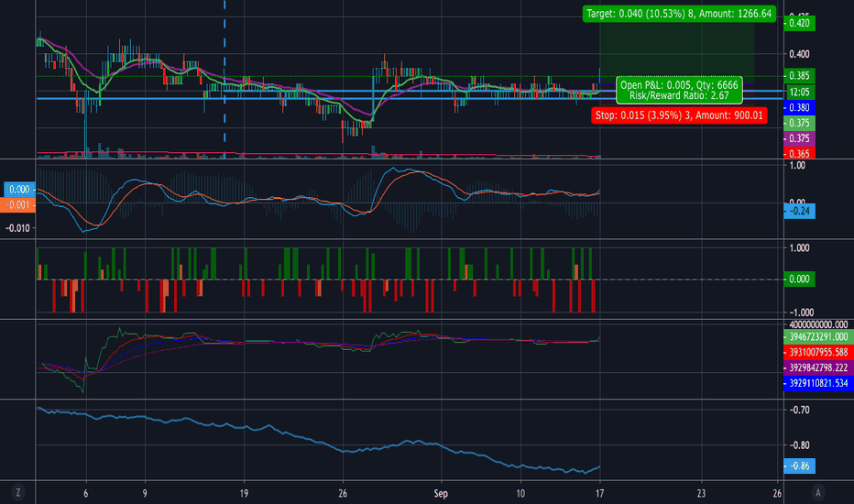The image size is (854, 504).
Task: Click the red 3931007955.588 value label
Action: tap(818, 352)
